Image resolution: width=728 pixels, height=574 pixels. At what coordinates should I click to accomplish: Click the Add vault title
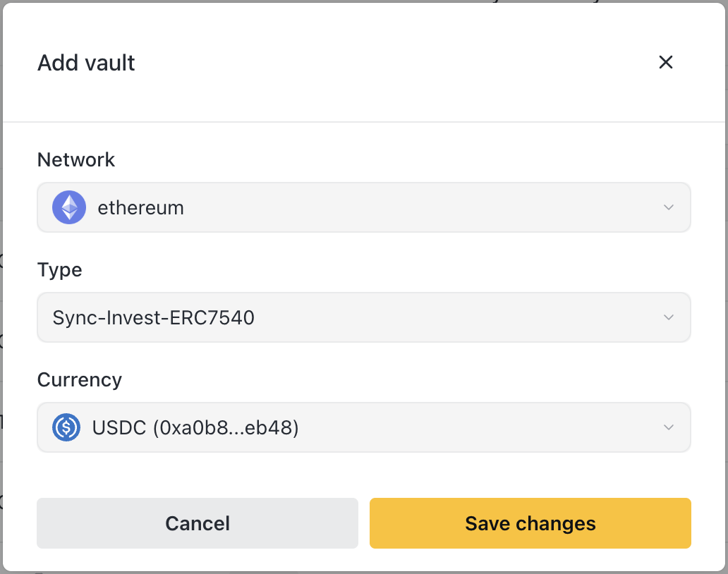click(x=86, y=63)
